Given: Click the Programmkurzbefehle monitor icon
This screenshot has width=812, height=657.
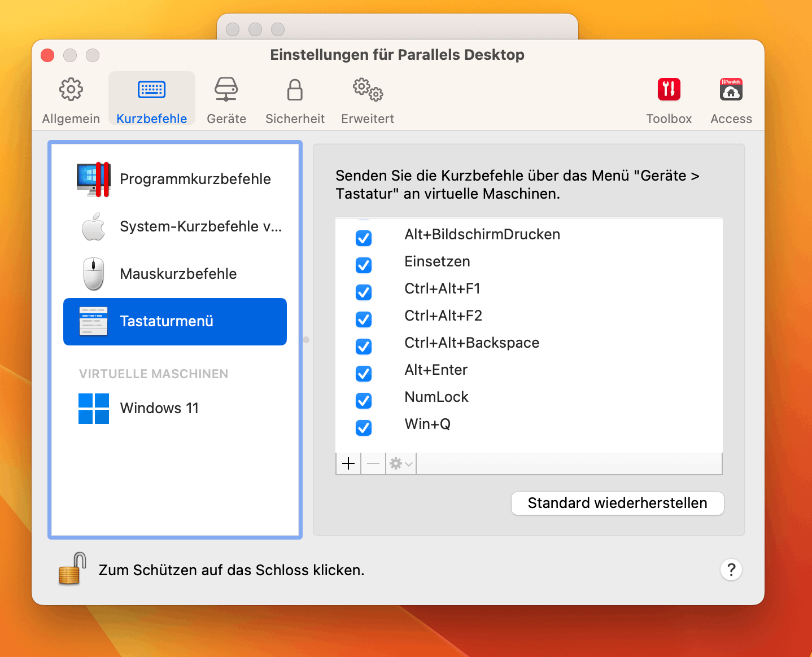Looking at the screenshot, I should (x=94, y=179).
